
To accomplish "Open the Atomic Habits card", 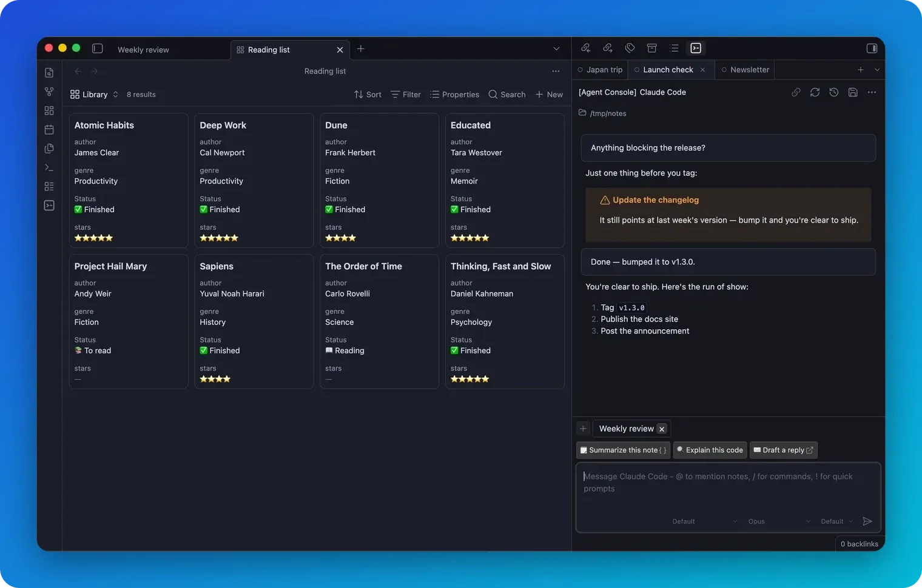I will pyautogui.click(x=129, y=181).
